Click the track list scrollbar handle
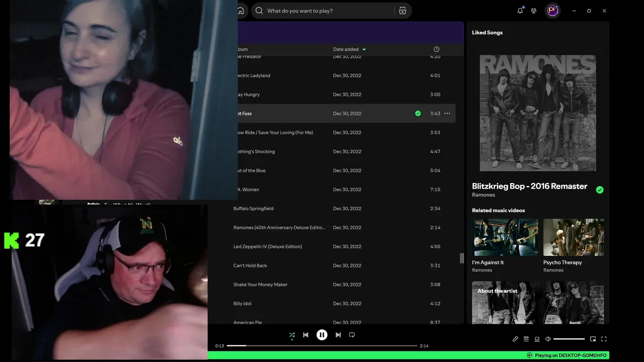This screenshot has width=644, height=362. (x=462, y=258)
